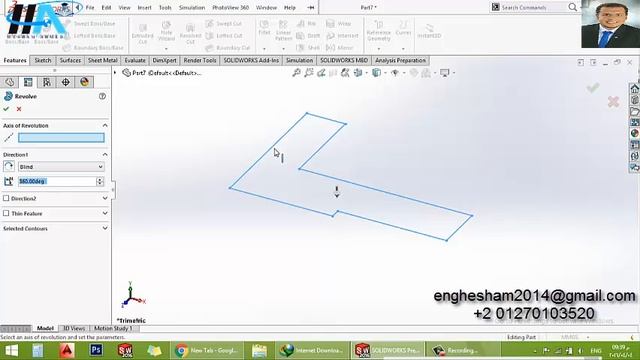Switch to the Sketch ribbon tab
The width and height of the screenshot is (640, 360).
(x=43, y=60)
